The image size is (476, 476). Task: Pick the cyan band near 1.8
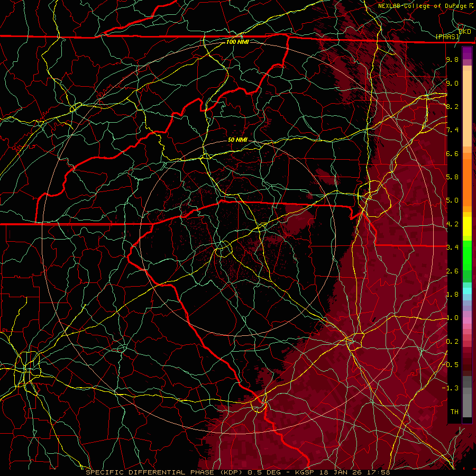click(467, 291)
